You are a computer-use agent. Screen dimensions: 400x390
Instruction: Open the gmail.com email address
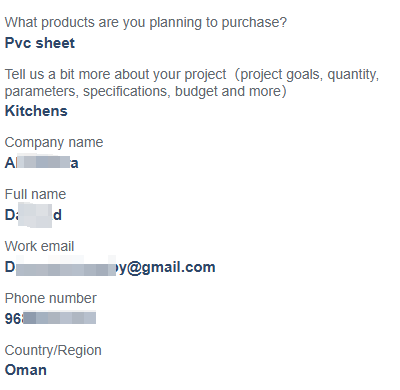coord(110,267)
